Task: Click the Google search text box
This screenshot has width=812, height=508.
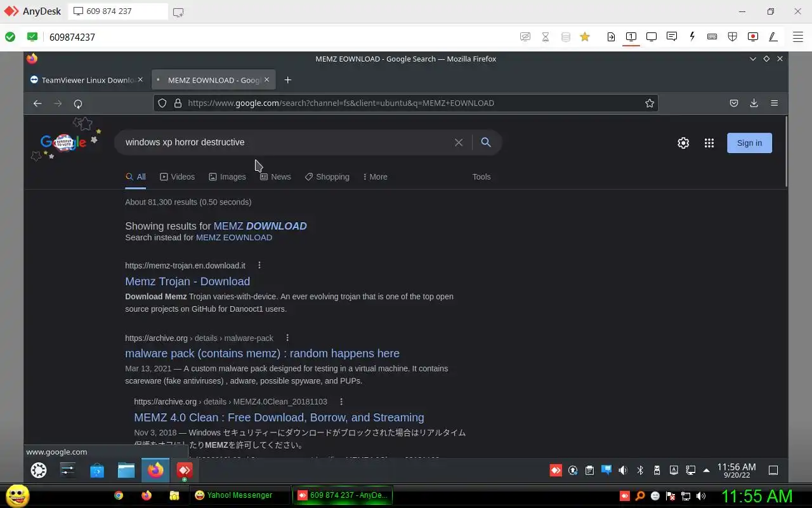Action: pos(285,142)
